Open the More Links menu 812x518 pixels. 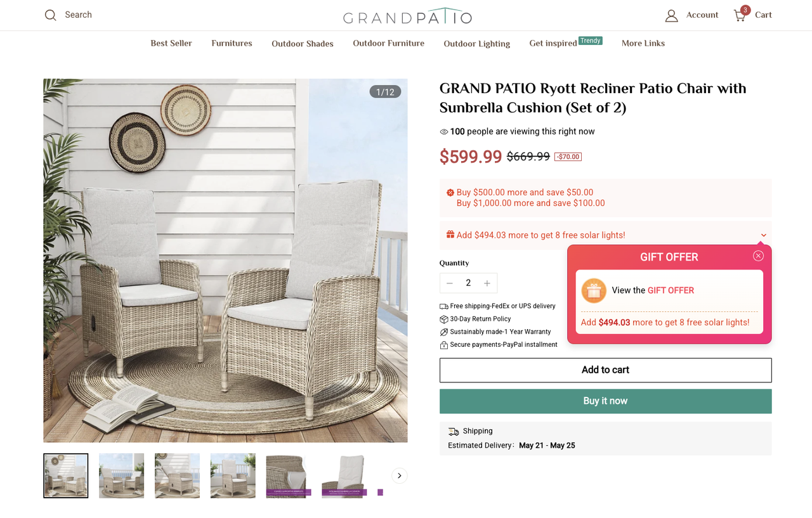coord(643,43)
